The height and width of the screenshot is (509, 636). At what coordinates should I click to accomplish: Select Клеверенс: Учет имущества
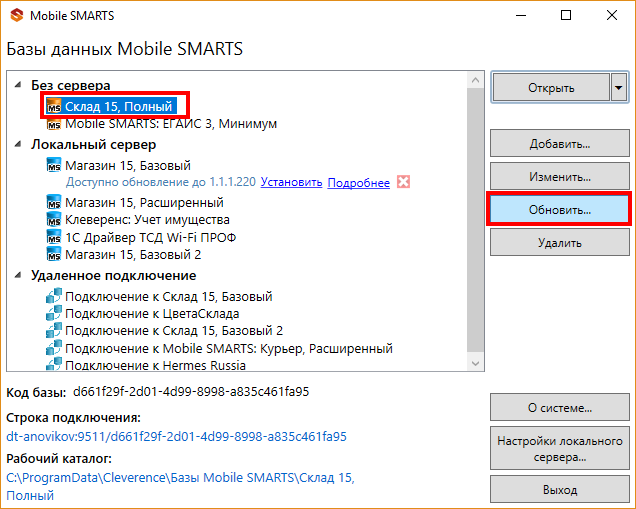coord(147,220)
